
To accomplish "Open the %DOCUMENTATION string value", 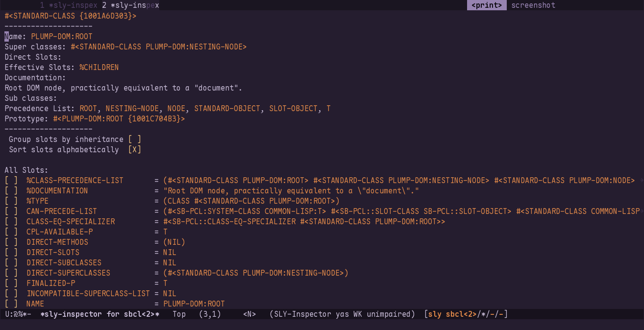I will coord(291,191).
